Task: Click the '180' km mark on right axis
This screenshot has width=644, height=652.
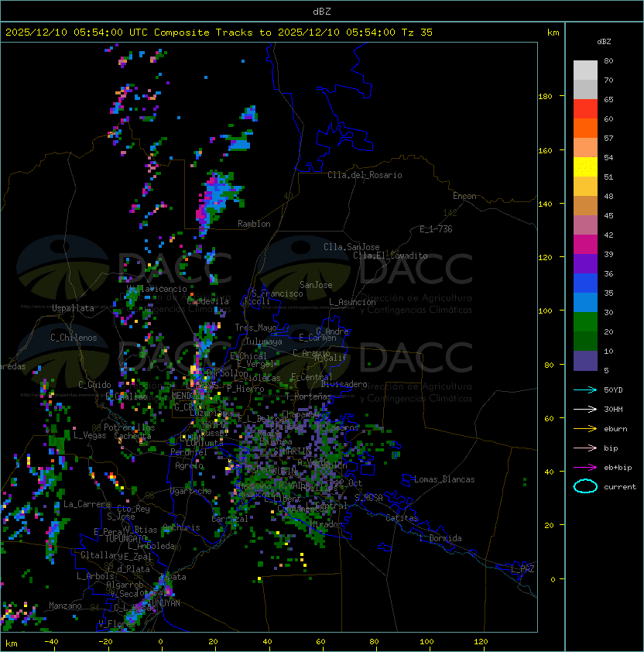Action: 545,97
